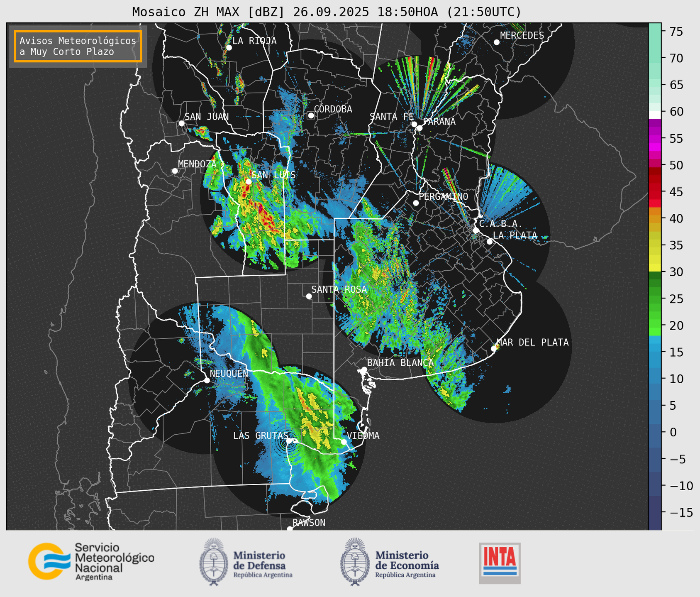Select the LA RIOJA city marker

[x=229, y=48]
